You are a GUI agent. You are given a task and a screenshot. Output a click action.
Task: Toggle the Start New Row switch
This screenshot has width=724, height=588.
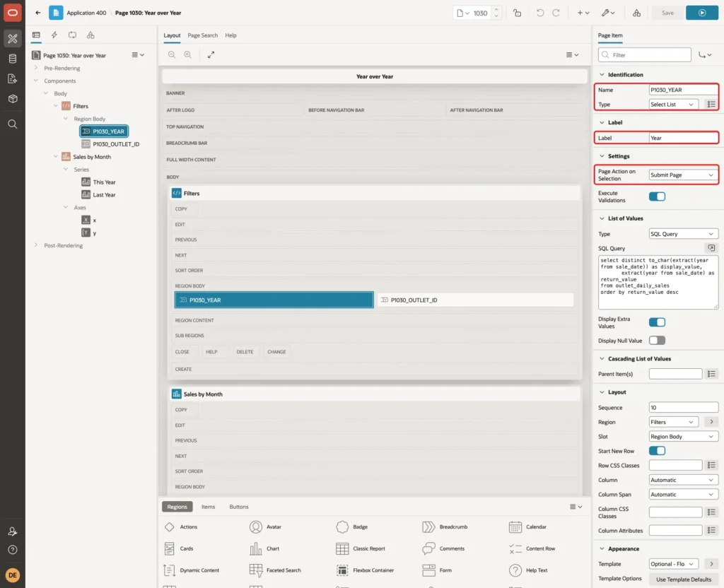[657, 450]
